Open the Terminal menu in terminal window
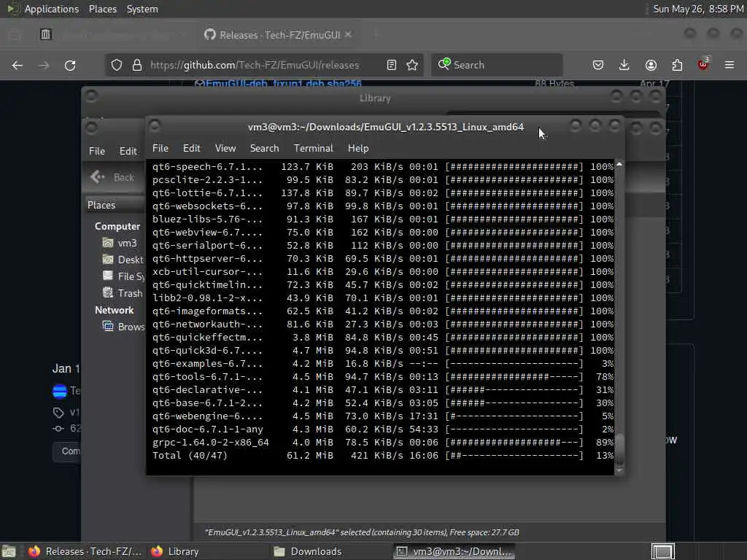This screenshot has height=560, width=747. coord(313,148)
